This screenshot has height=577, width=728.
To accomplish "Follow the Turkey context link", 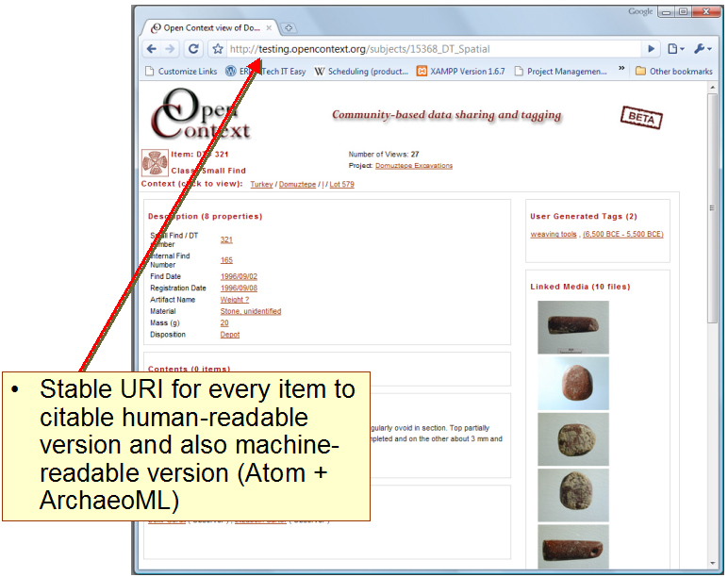I will click(x=261, y=184).
